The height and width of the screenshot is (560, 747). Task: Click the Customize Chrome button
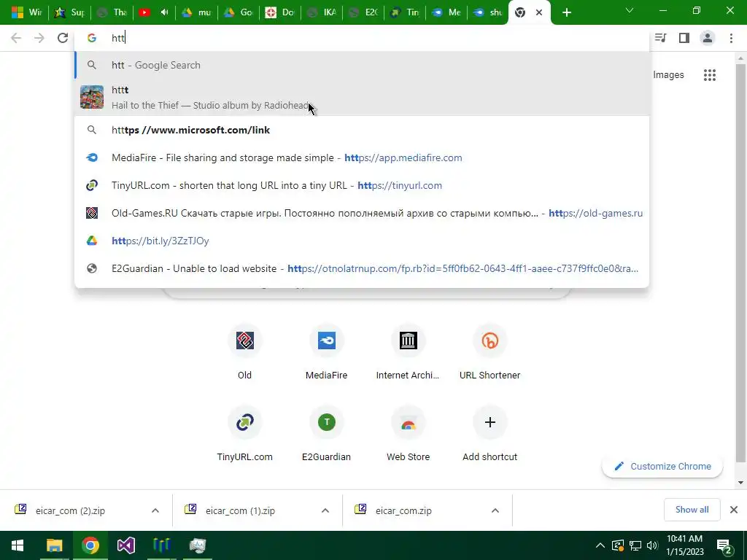pos(662,466)
